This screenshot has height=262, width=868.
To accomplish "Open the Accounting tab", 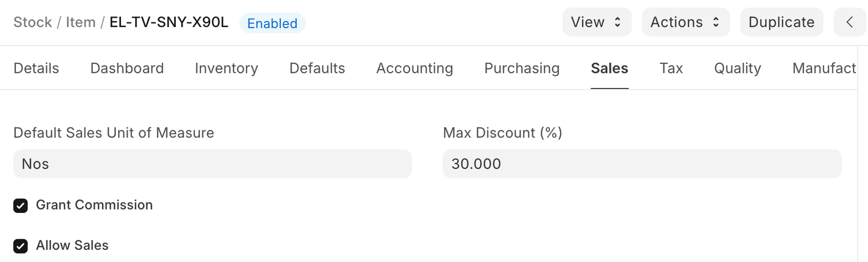I will [414, 68].
